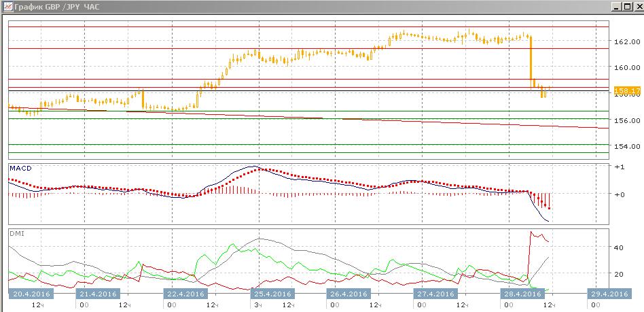This screenshot has height=312, width=644.
Task: Select the 22.4.2016 date marker
Action: tap(185, 294)
